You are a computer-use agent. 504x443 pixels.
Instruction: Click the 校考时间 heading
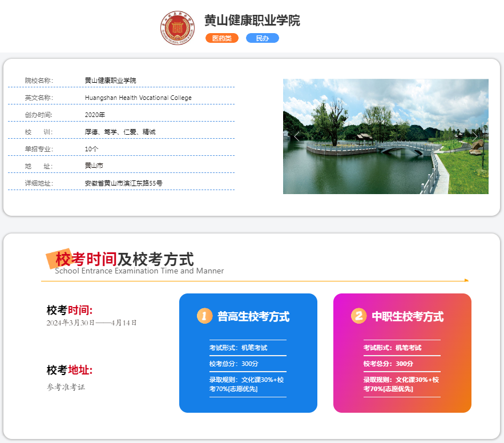click(70, 310)
